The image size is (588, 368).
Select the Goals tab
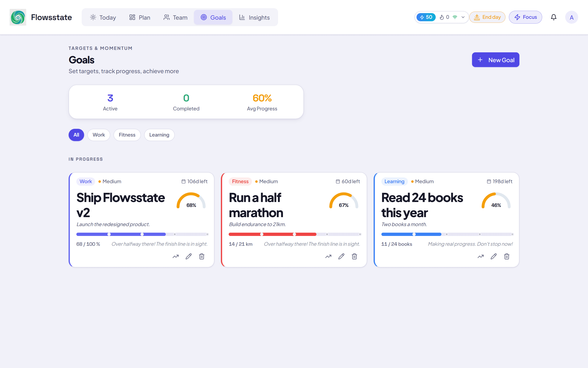pyautogui.click(x=213, y=18)
